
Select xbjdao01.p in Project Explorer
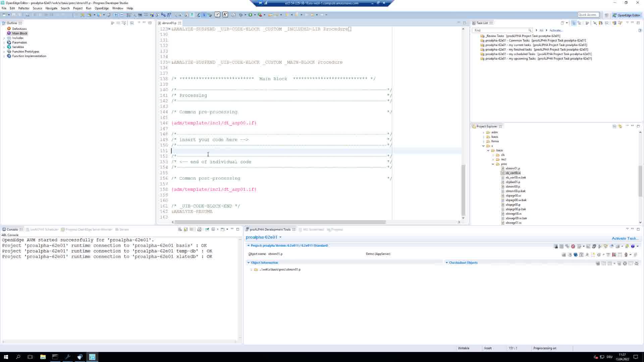point(513,182)
